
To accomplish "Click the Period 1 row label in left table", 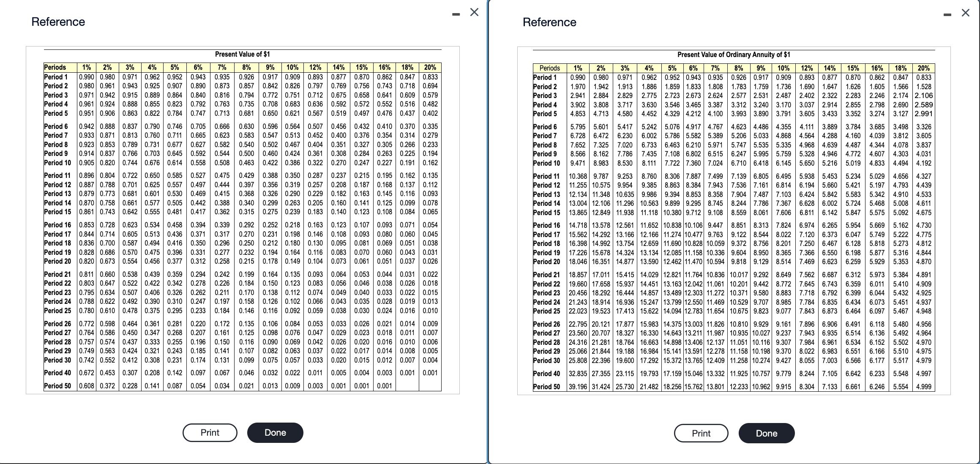I will tap(55, 77).
